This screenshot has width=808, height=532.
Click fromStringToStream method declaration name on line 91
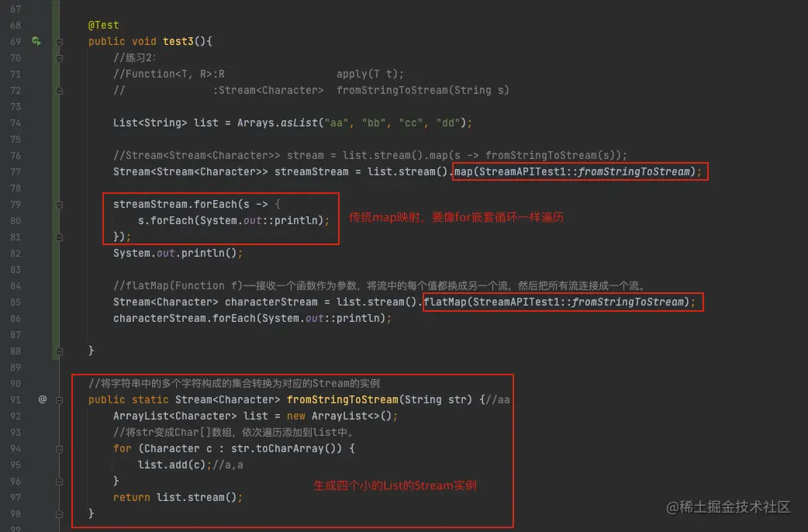pos(342,399)
